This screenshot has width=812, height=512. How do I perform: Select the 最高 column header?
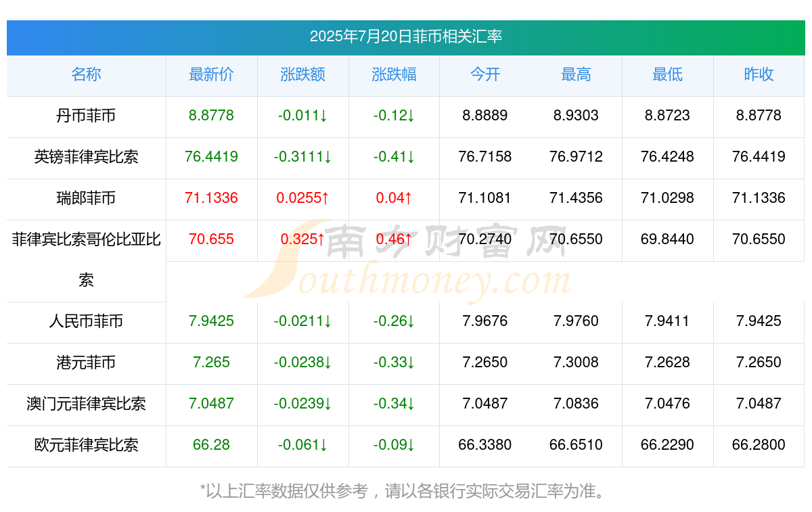coord(576,74)
